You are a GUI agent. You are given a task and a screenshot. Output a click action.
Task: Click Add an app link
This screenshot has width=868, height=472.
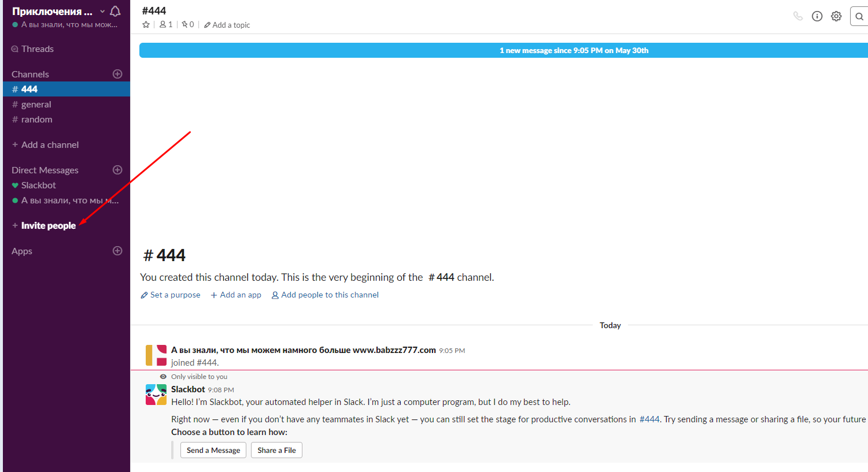(236, 295)
